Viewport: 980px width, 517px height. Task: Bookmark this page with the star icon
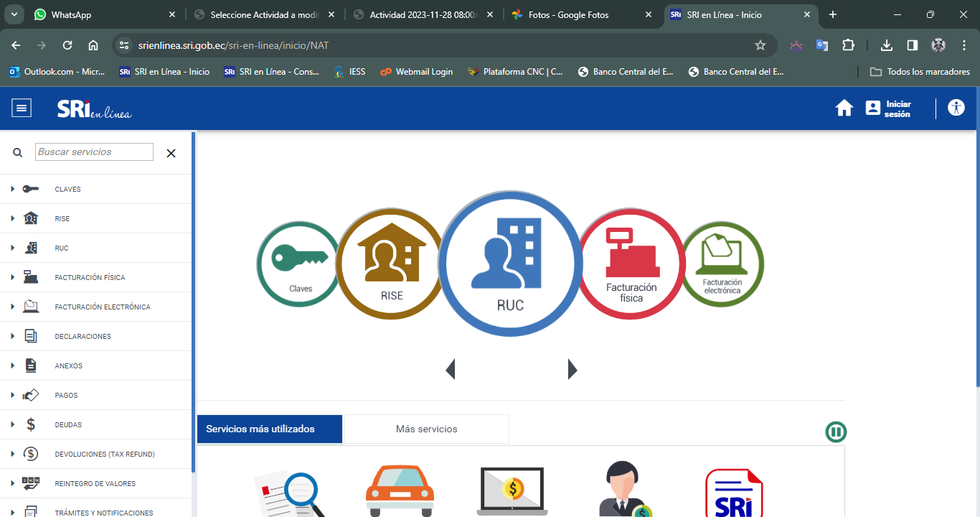click(760, 45)
